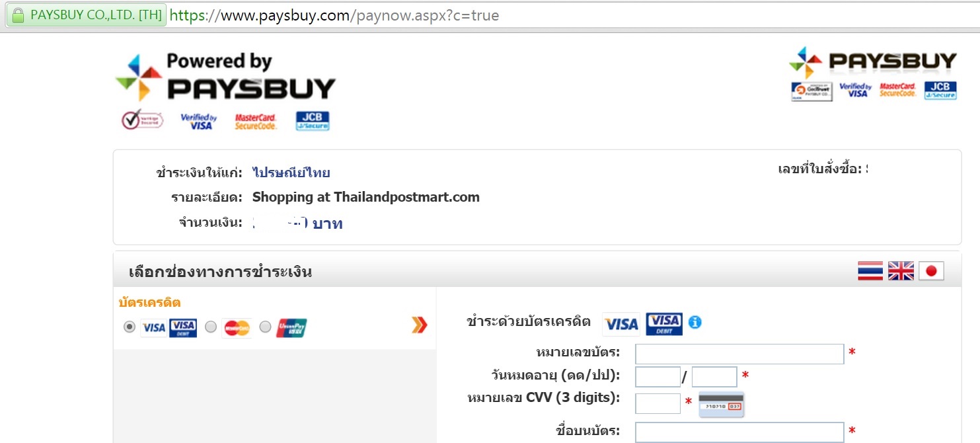Click the expiry month input field

658,377
